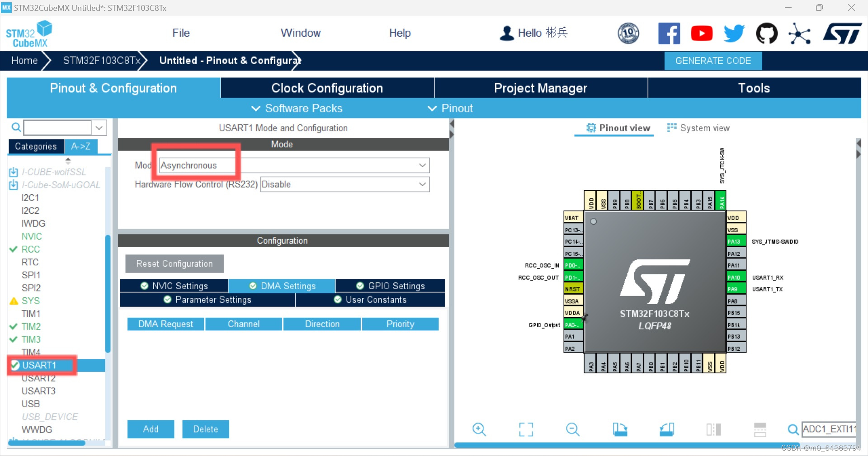Viewport: 868px width, 456px height.
Task: Switch to Clock Configuration tab
Action: (x=327, y=88)
